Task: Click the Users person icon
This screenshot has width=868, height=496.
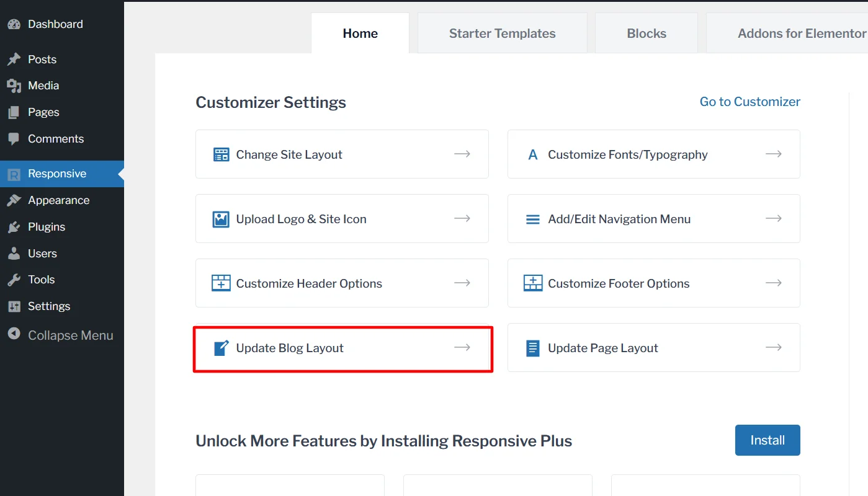Action: 14,254
